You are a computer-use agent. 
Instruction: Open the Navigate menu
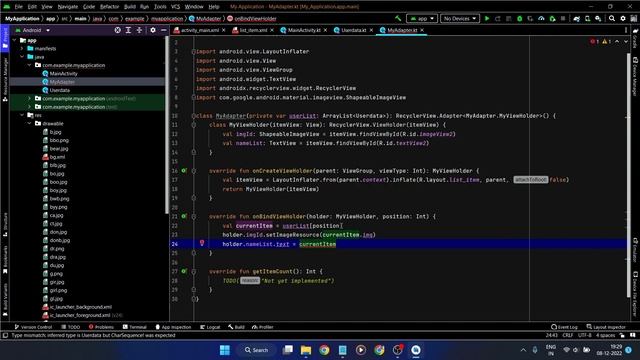pos(68,7)
